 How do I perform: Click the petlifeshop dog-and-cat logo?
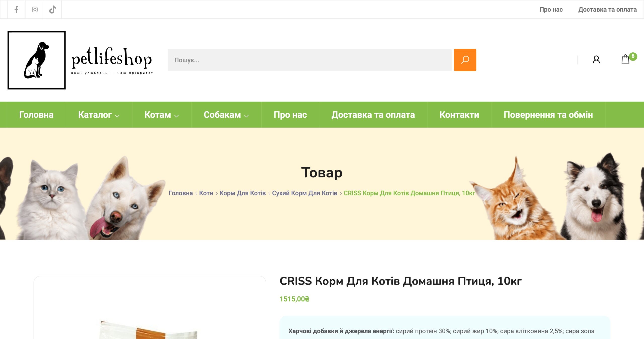36,60
